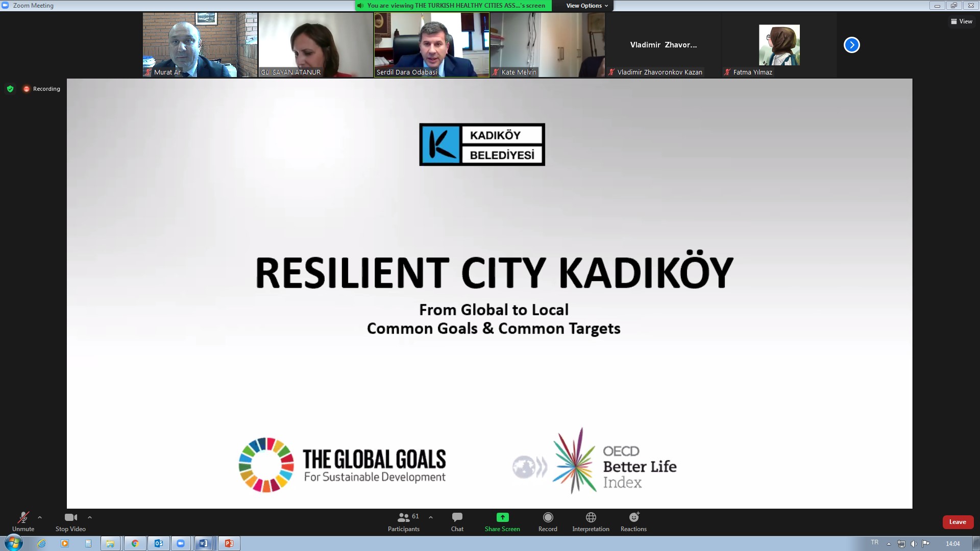Open the Chat panel

pos(457,521)
